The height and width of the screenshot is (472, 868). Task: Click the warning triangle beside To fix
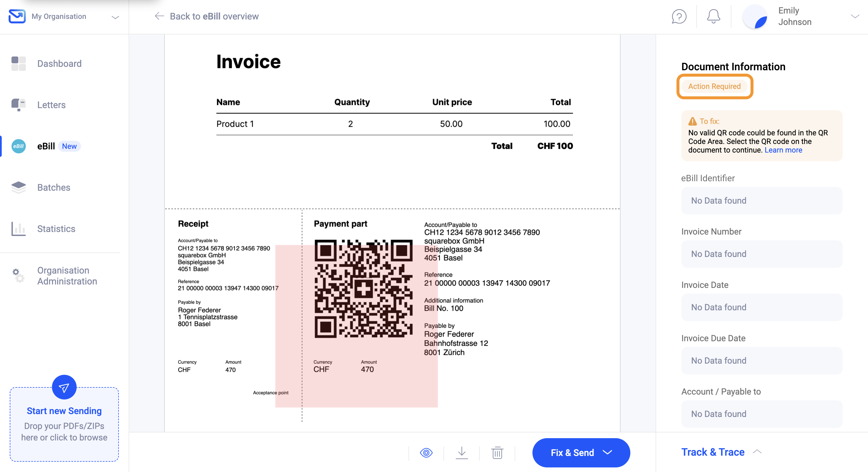point(692,121)
